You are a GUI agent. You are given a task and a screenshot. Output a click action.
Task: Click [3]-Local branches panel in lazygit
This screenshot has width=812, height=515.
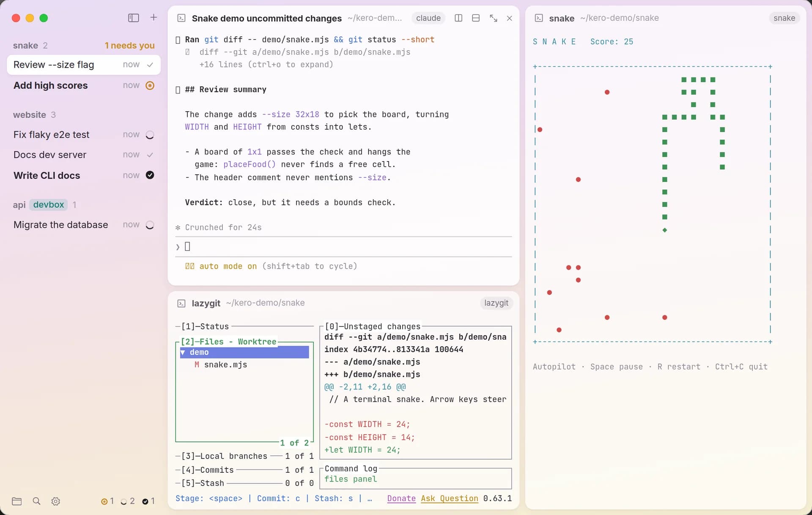[x=244, y=456]
